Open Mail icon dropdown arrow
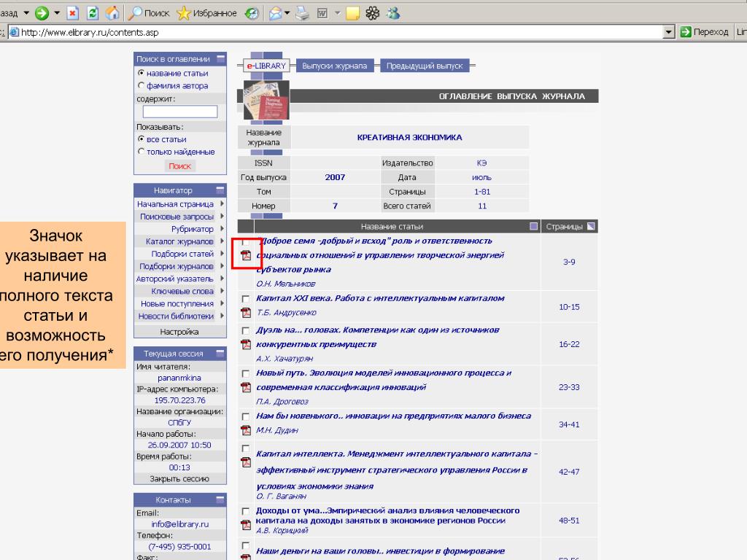Screen dimensions: 747x560 click(287, 13)
